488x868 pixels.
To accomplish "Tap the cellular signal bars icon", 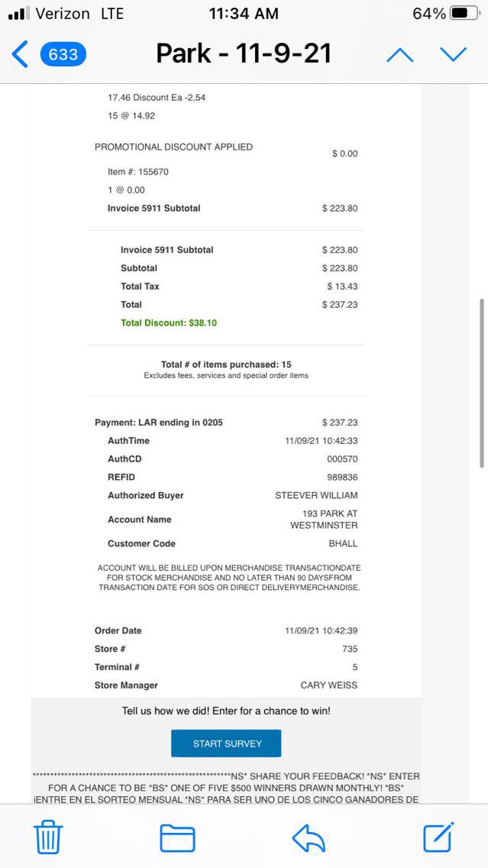I will (x=17, y=14).
